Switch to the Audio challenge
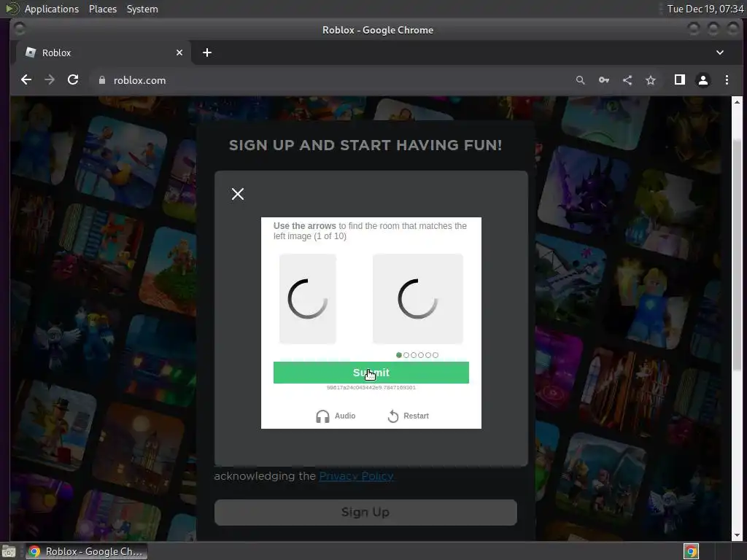 (x=336, y=416)
